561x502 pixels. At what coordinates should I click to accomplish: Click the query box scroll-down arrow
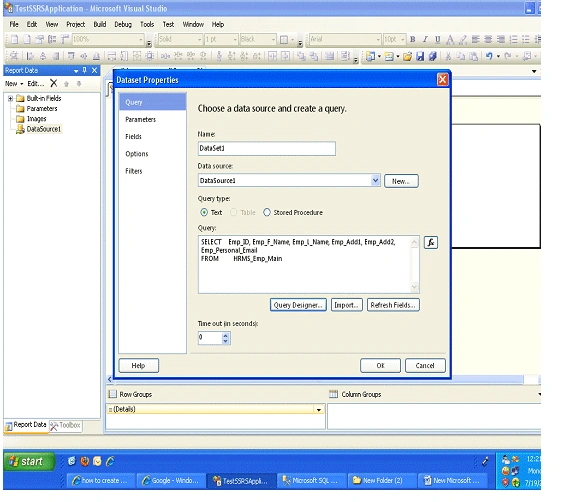[414, 287]
